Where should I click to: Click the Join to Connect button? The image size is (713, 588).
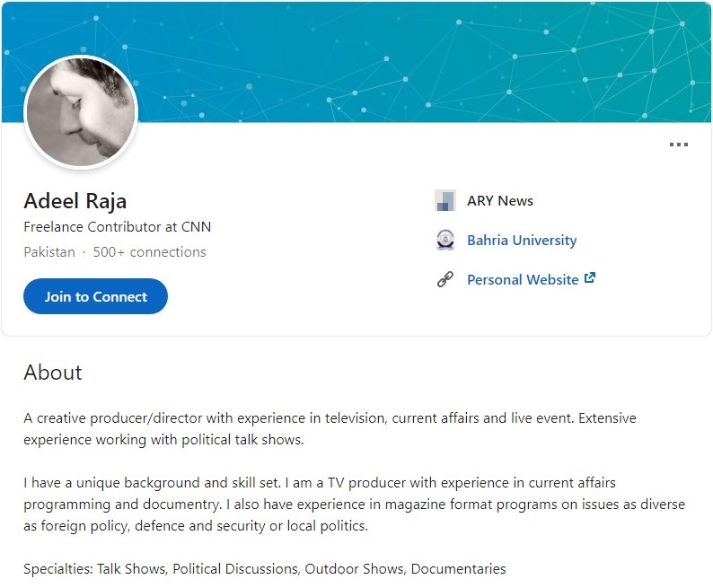click(x=95, y=296)
